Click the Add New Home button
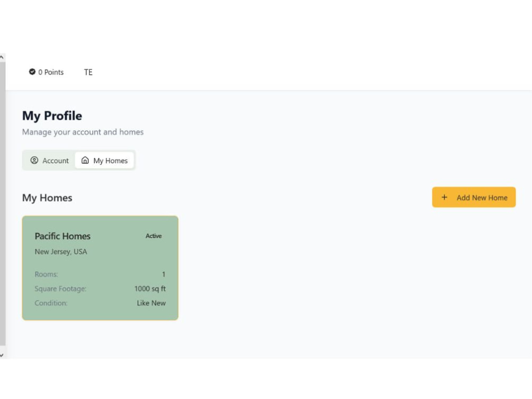 (x=473, y=197)
